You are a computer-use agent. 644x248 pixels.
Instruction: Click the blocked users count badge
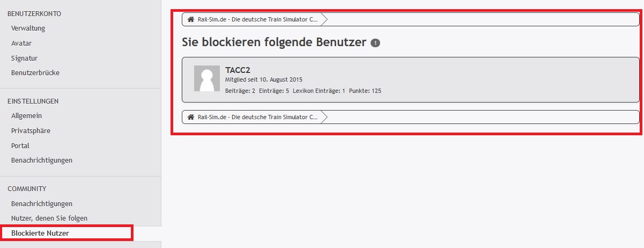375,43
